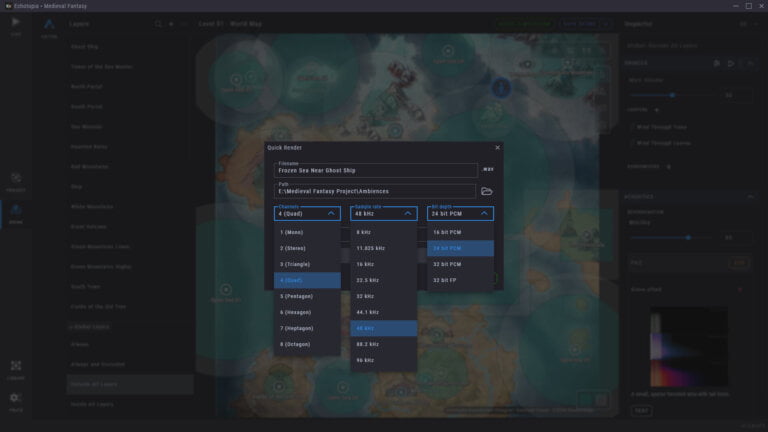
Task: Choose 88.2 kHz sample rate
Action: pyautogui.click(x=384, y=344)
